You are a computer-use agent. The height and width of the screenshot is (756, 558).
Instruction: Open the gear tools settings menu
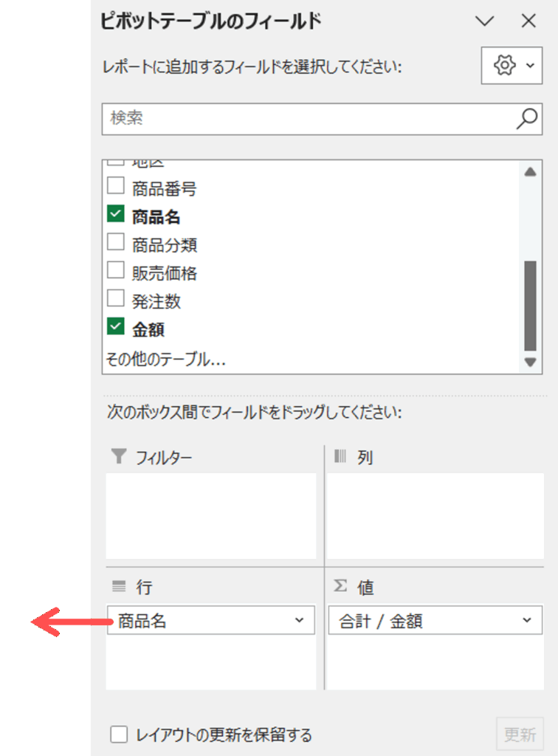coord(511,66)
